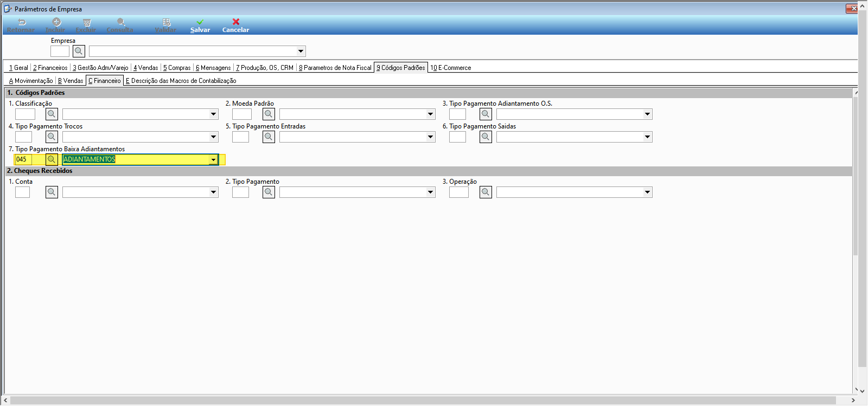Click Cheques Recebidos Operação code field
The width and height of the screenshot is (868, 406).
[x=459, y=192]
